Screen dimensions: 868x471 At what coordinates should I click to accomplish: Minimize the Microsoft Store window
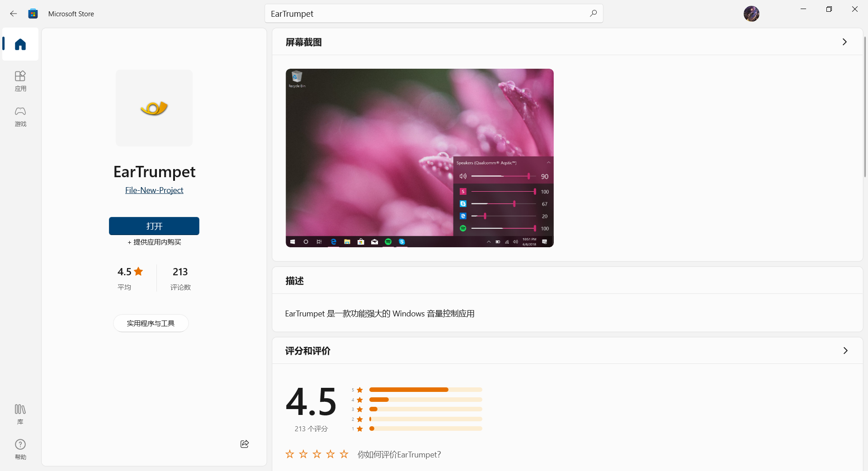tap(803, 9)
